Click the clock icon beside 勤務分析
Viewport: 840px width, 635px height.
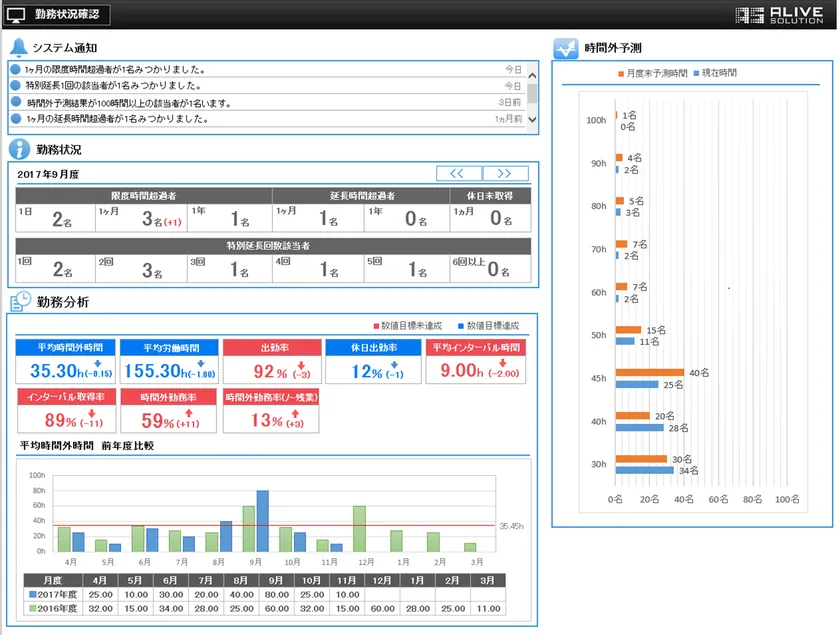tap(20, 301)
